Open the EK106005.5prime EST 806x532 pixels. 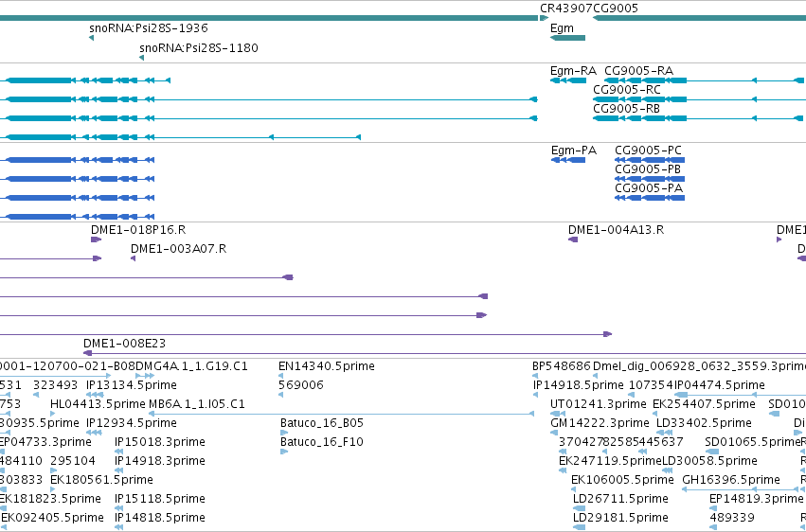[x=576, y=489]
